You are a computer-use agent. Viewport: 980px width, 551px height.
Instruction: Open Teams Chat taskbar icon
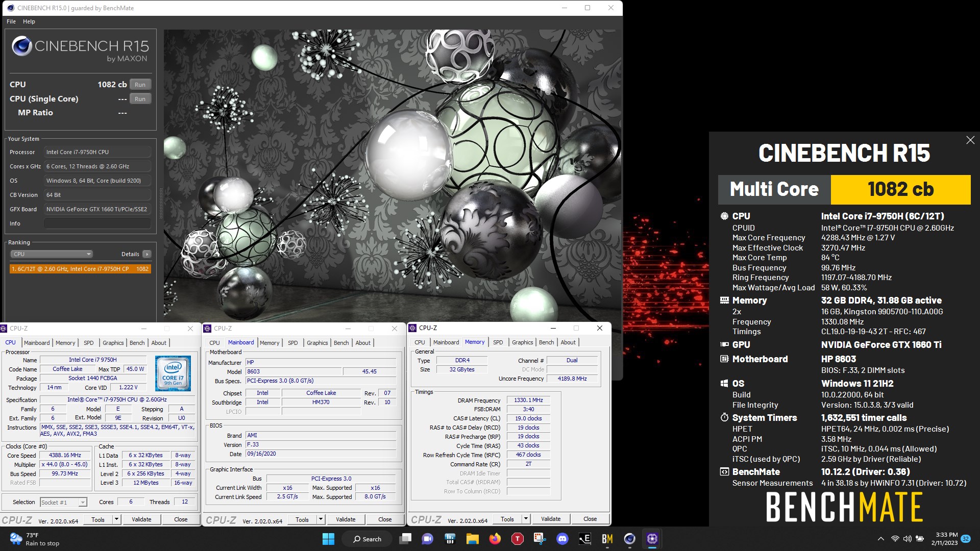pyautogui.click(x=428, y=539)
